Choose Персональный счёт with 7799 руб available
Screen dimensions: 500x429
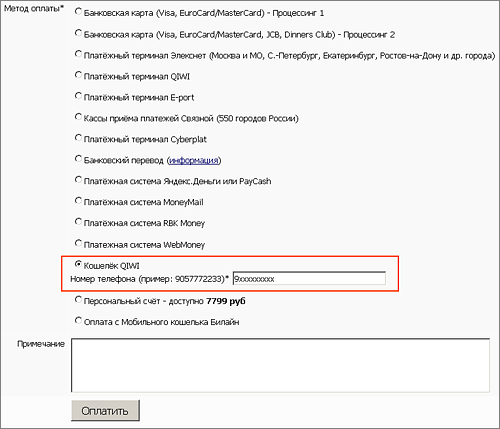click(x=78, y=300)
